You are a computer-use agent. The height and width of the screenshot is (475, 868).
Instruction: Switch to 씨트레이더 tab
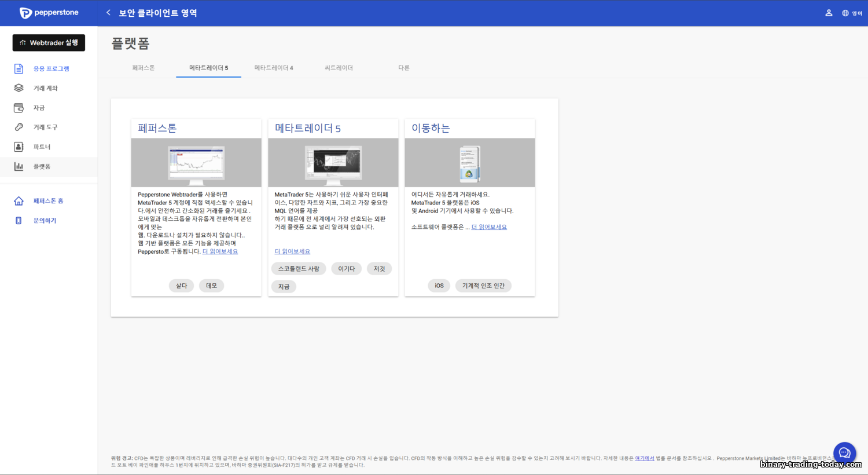tap(339, 68)
